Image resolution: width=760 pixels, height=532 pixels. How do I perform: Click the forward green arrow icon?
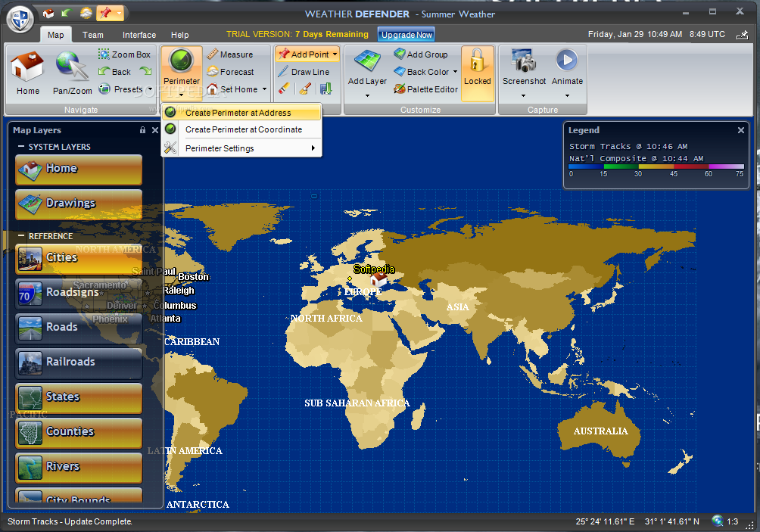tap(145, 72)
